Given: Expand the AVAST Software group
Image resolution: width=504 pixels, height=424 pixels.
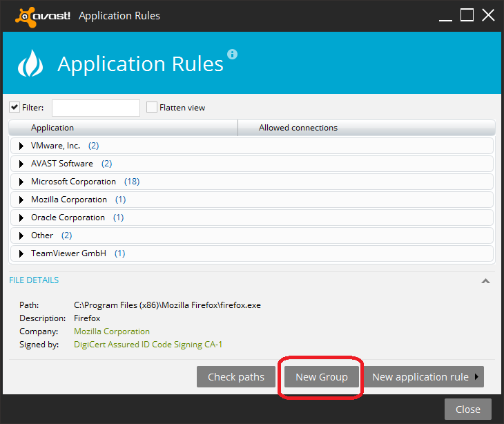Looking at the screenshot, I should pos(21,164).
